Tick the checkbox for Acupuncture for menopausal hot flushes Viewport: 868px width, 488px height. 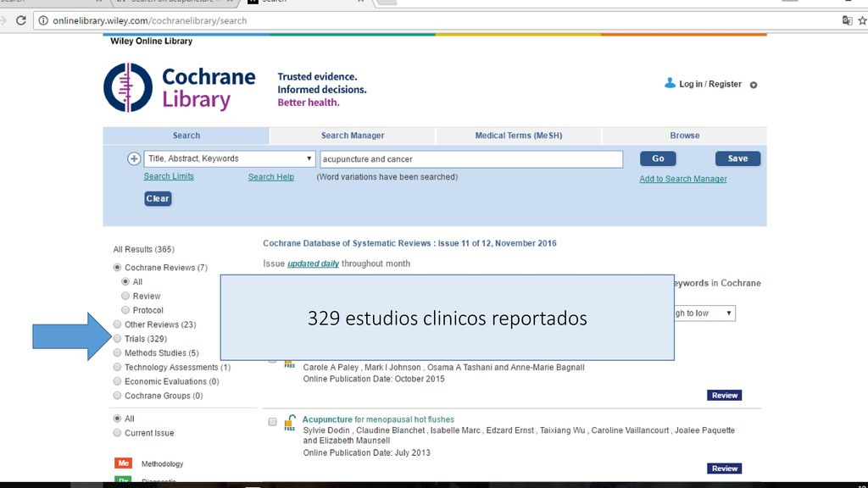(272, 422)
